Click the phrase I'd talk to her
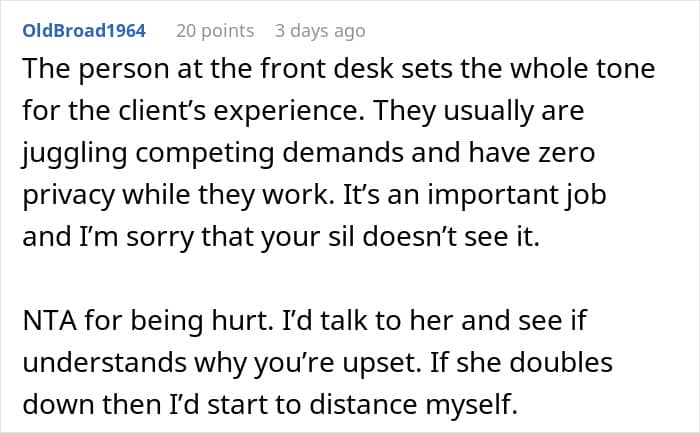This screenshot has height=433, width=700. pos(366,321)
